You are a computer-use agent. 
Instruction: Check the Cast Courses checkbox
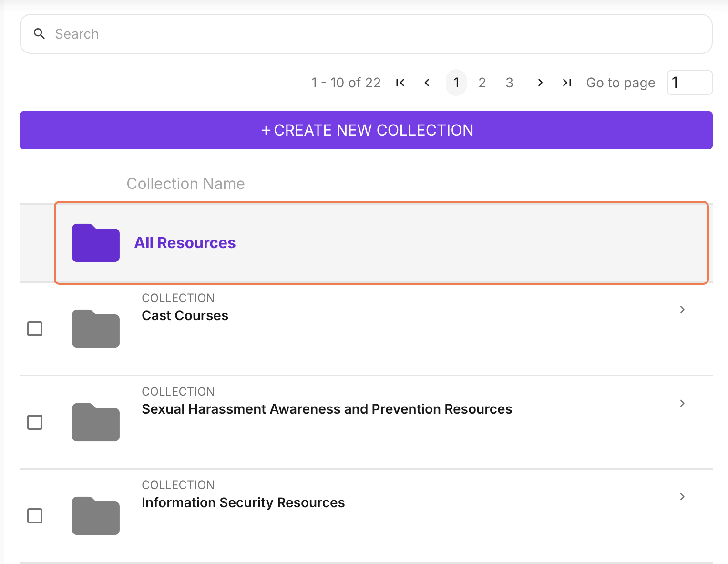35,329
